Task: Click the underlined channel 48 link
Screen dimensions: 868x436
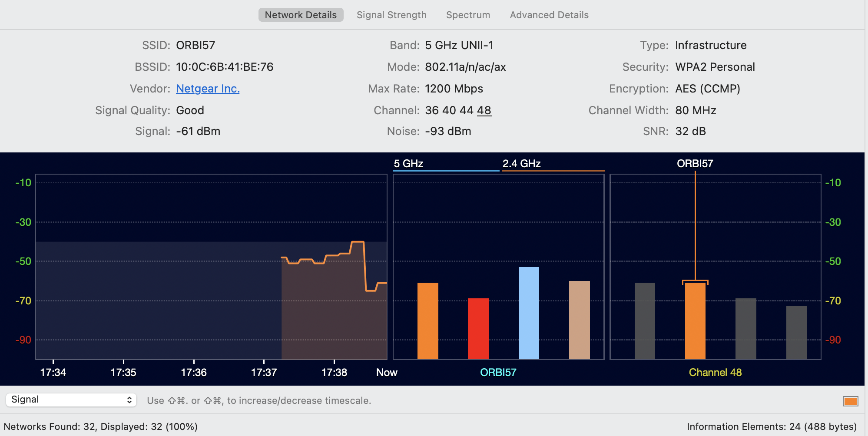Action: (485, 110)
